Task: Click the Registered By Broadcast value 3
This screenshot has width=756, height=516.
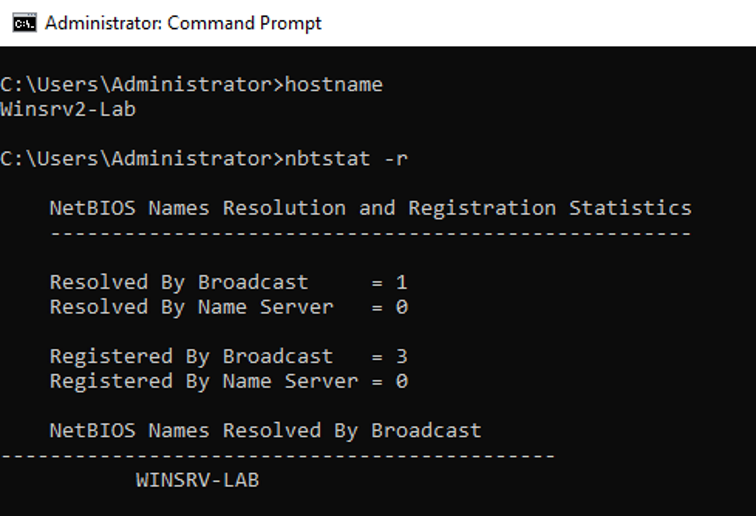Action: click(401, 356)
